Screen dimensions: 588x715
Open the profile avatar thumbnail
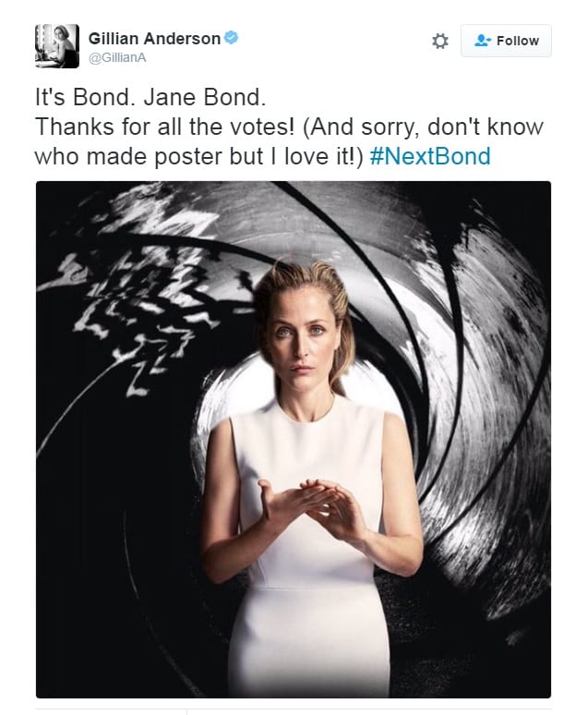click(x=57, y=46)
